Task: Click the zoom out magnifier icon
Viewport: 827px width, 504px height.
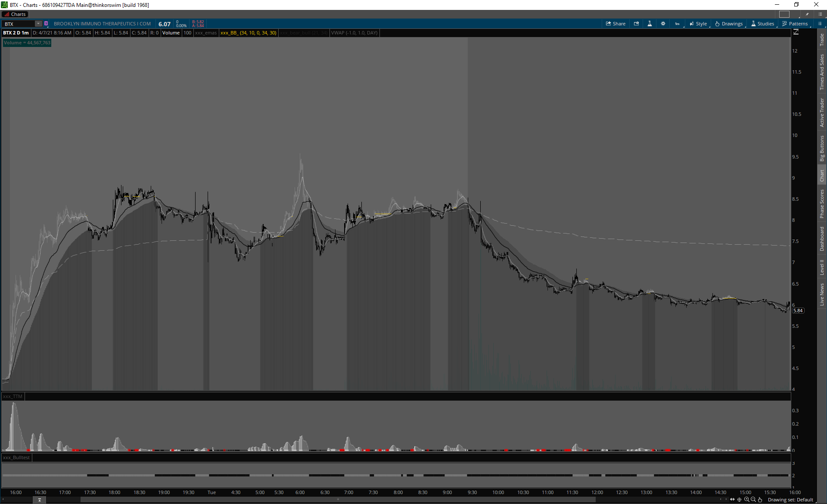Action: pyautogui.click(x=753, y=500)
